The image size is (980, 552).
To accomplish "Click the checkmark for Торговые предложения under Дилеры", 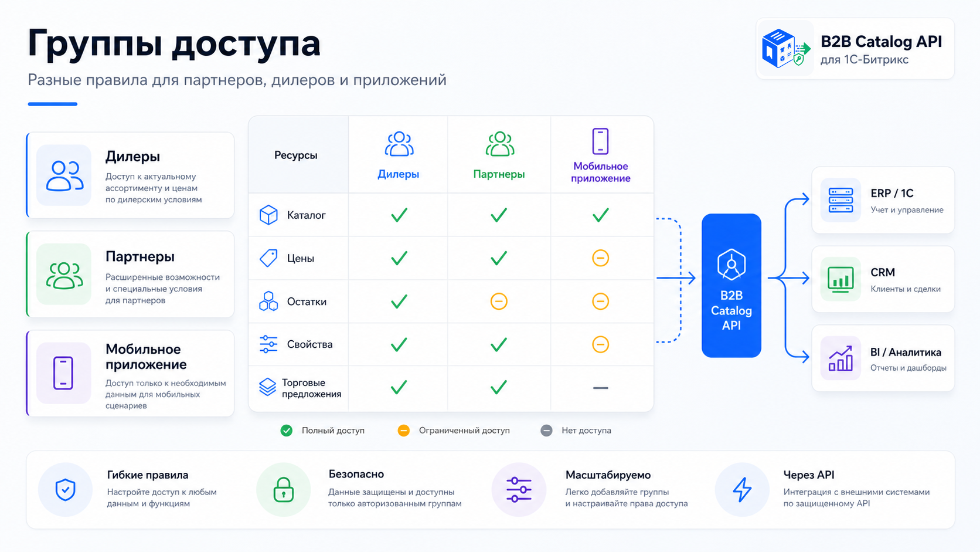I will point(399,387).
